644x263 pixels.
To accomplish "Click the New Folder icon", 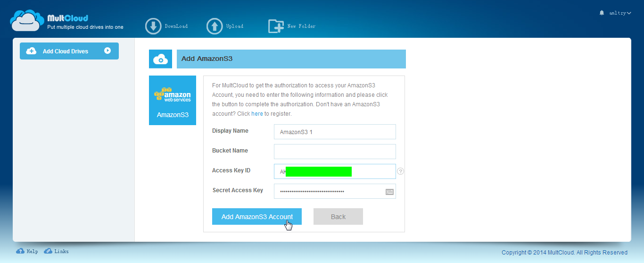I will 276,26.
